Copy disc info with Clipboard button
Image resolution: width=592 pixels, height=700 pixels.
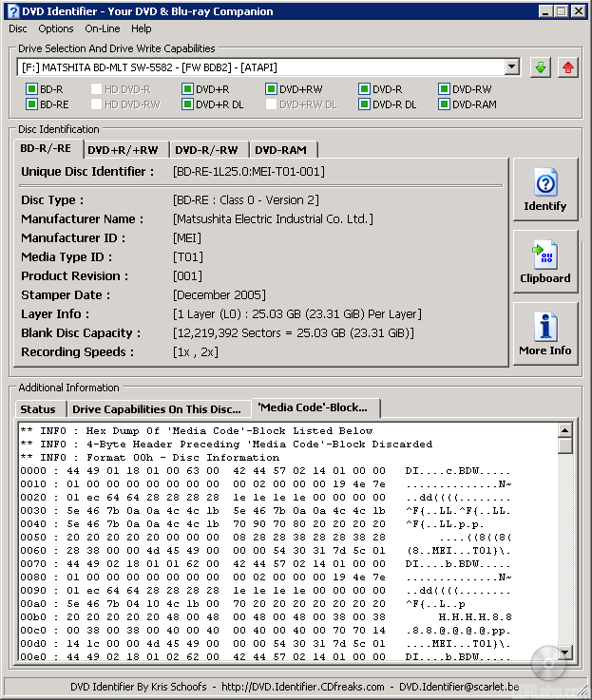(545, 263)
